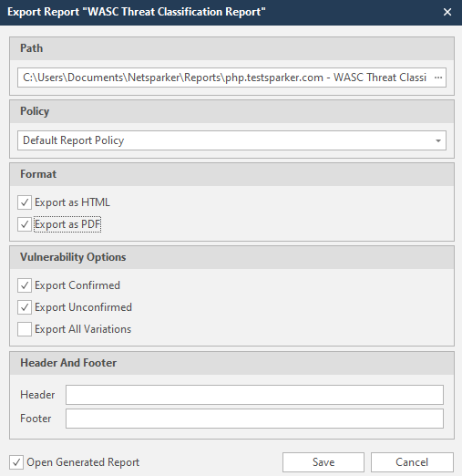Click the Footer text input field

(x=254, y=419)
